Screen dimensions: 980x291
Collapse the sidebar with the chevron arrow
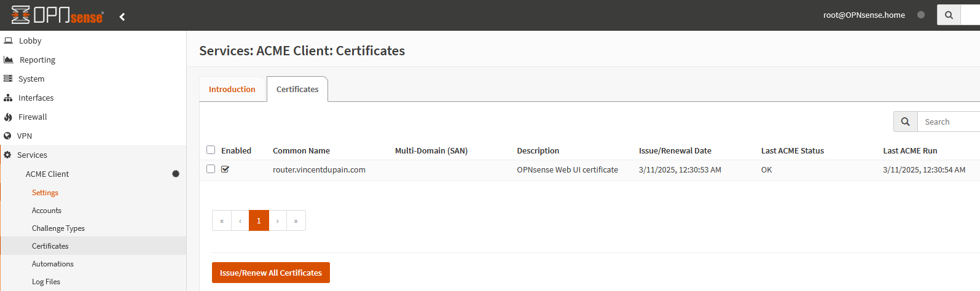point(122,17)
